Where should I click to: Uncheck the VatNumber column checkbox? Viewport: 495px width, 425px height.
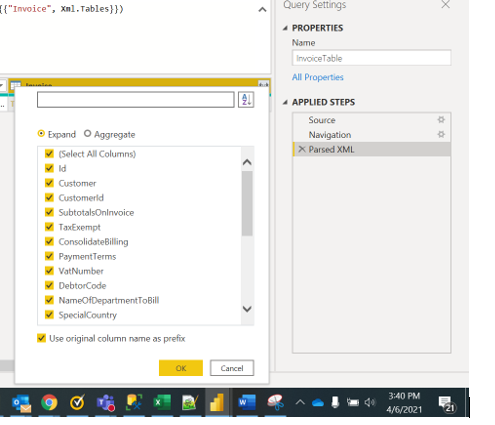tap(49, 271)
